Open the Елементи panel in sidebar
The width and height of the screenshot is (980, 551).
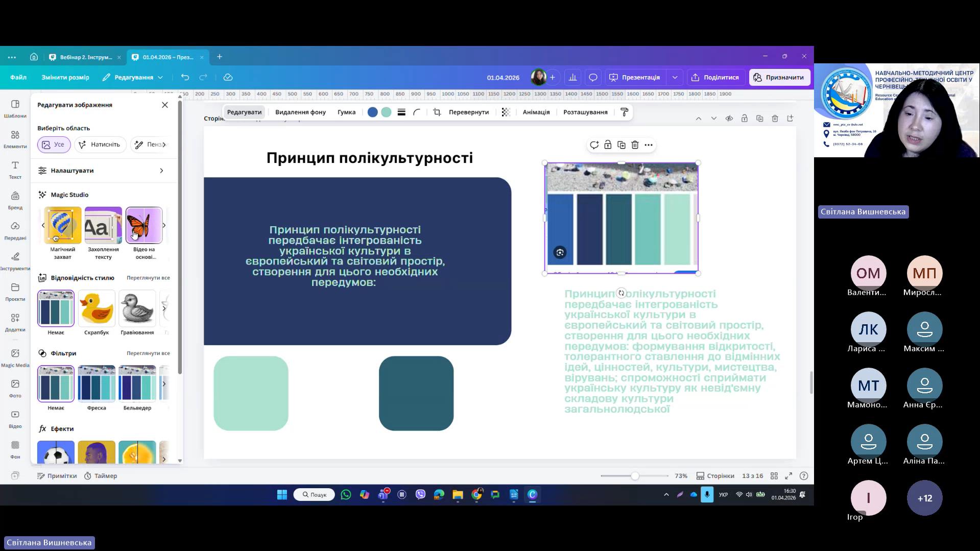pyautogui.click(x=15, y=138)
